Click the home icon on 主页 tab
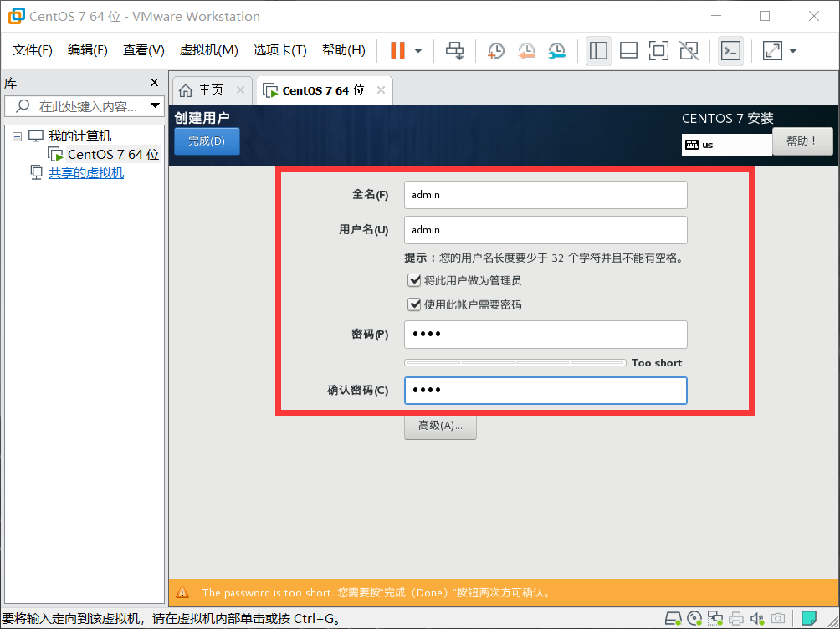 pos(186,90)
